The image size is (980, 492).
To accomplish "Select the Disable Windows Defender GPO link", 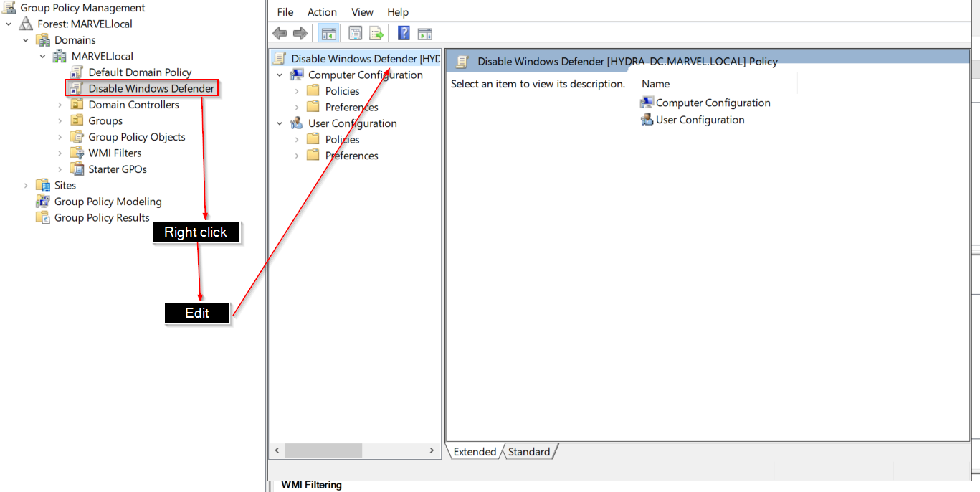I will pyautogui.click(x=143, y=88).
